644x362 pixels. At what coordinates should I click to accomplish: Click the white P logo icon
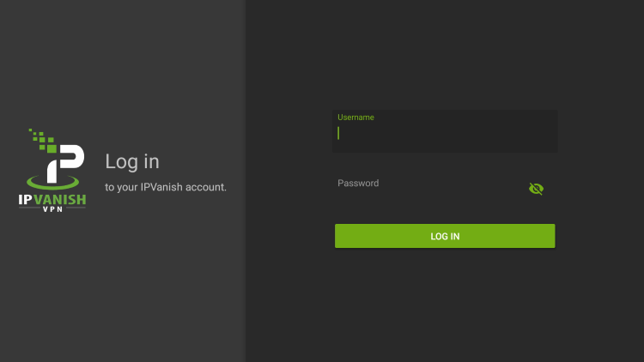pyautogui.click(x=65, y=163)
